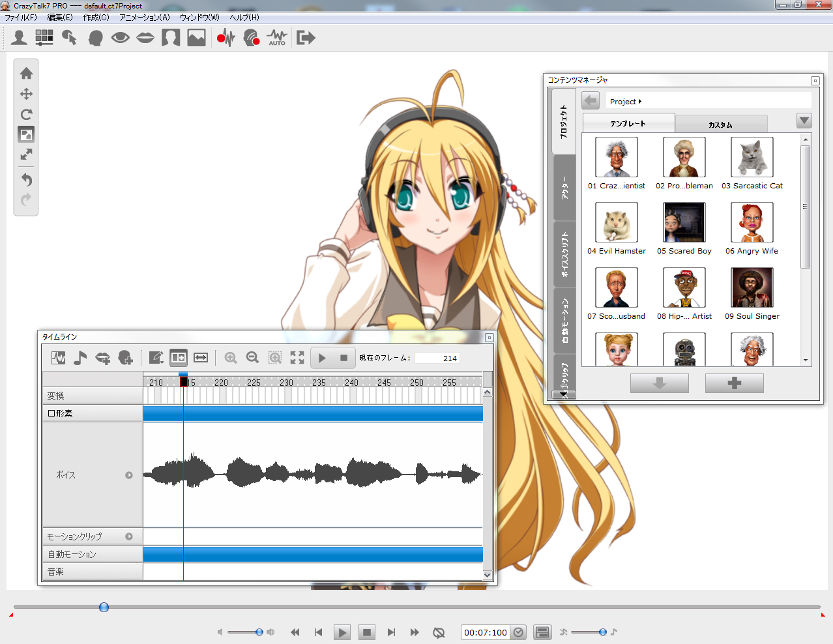Click the content manager add plus button

point(735,383)
